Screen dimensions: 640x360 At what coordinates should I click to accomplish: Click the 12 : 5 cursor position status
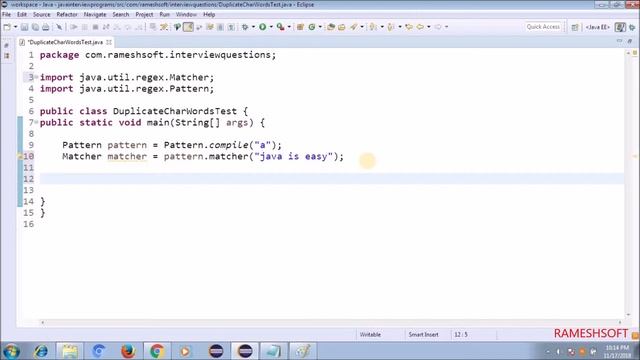(x=461, y=334)
